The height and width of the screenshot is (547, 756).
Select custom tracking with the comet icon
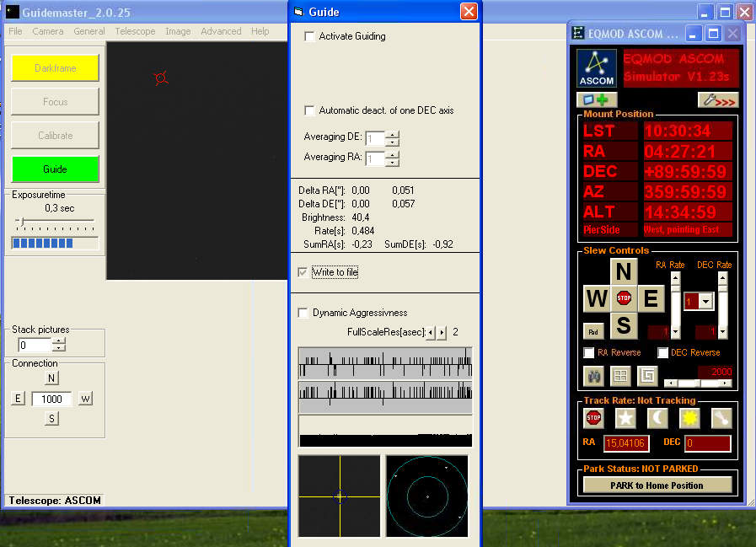click(x=721, y=418)
